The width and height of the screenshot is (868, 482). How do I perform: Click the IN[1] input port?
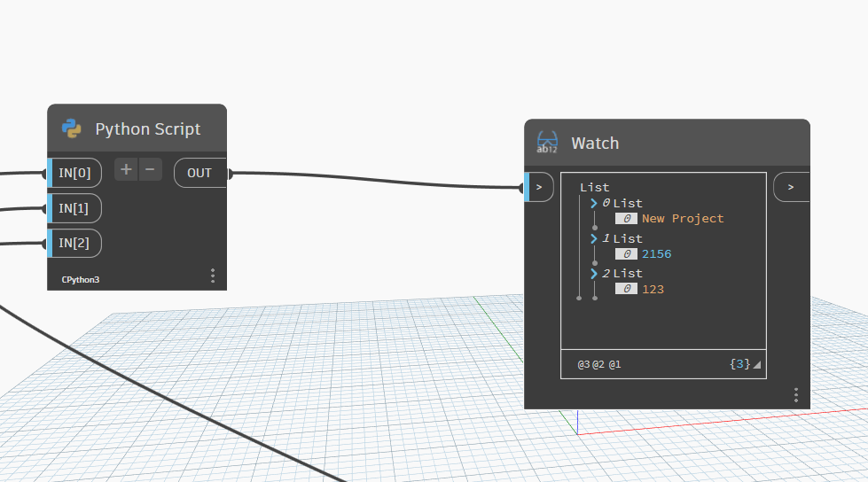[74, 208]
